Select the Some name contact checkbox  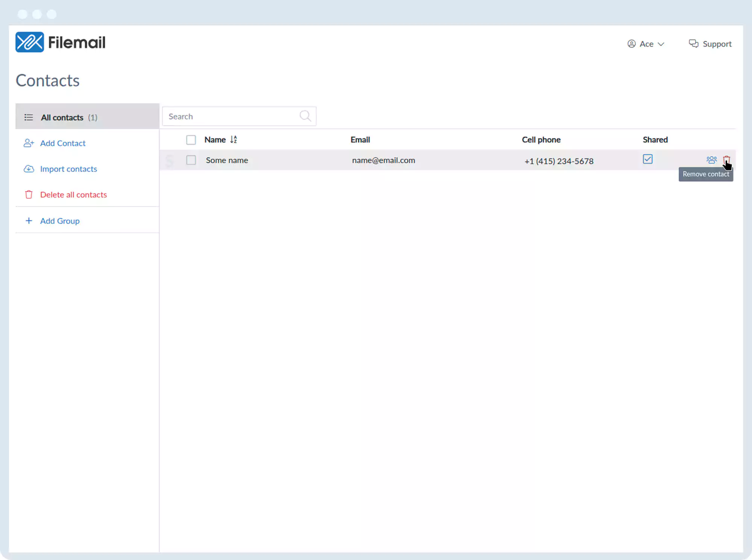[x=191, y=160]
